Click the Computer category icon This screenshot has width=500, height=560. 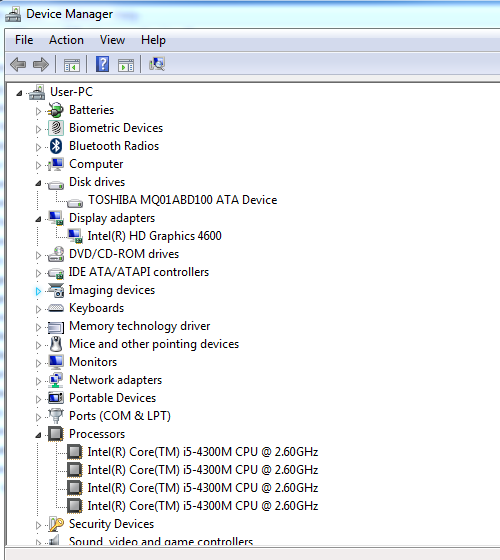(56, 164)
